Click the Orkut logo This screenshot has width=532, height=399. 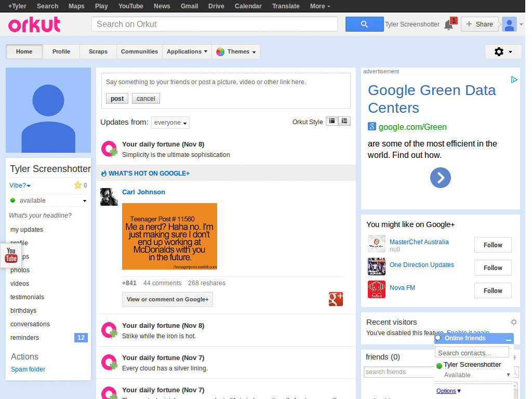[34, 24]
